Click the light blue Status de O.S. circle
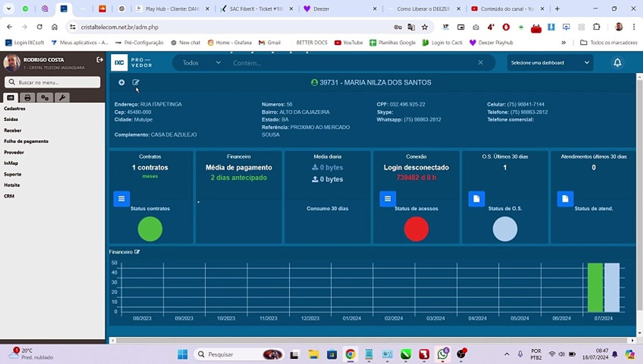Image resolution: width=643 pixels, height=364 pixels. (505, 229)
